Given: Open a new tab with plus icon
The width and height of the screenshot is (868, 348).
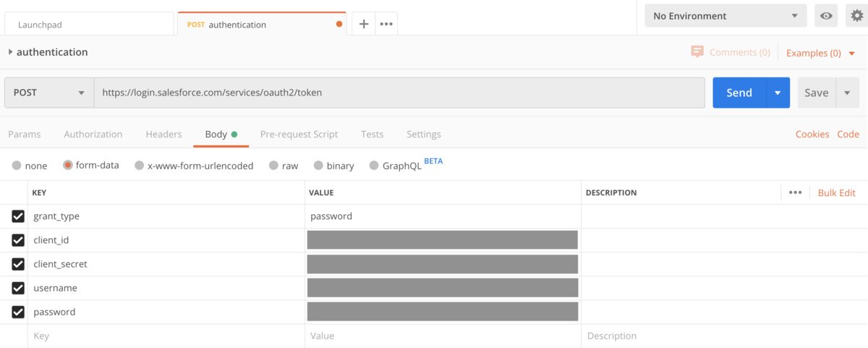Looking at the screenshot, I should (364, 24).
